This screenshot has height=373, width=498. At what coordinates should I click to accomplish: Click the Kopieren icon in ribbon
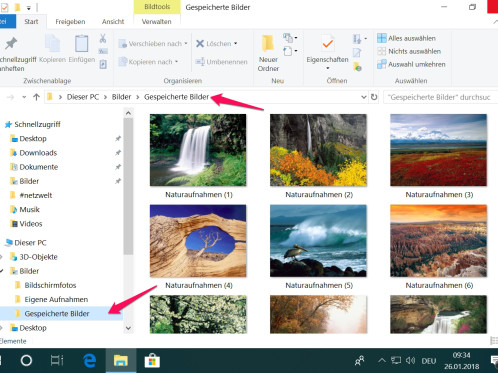click(x=52, y=44)
